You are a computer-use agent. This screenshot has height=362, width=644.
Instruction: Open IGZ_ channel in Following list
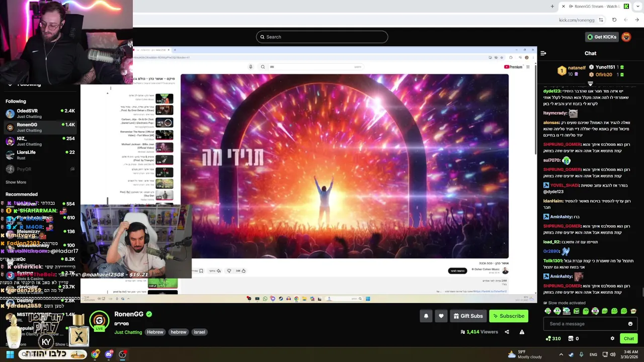40,141
